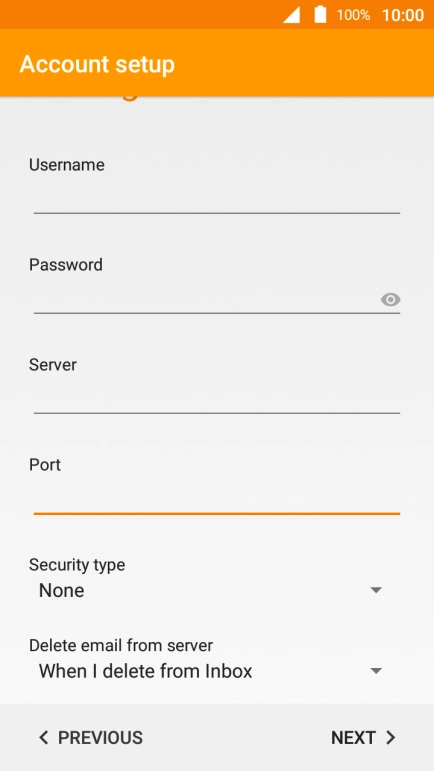Go back with PREVIOUS button
This screenshot has width=434, height=771.
(x=90, y=737)
